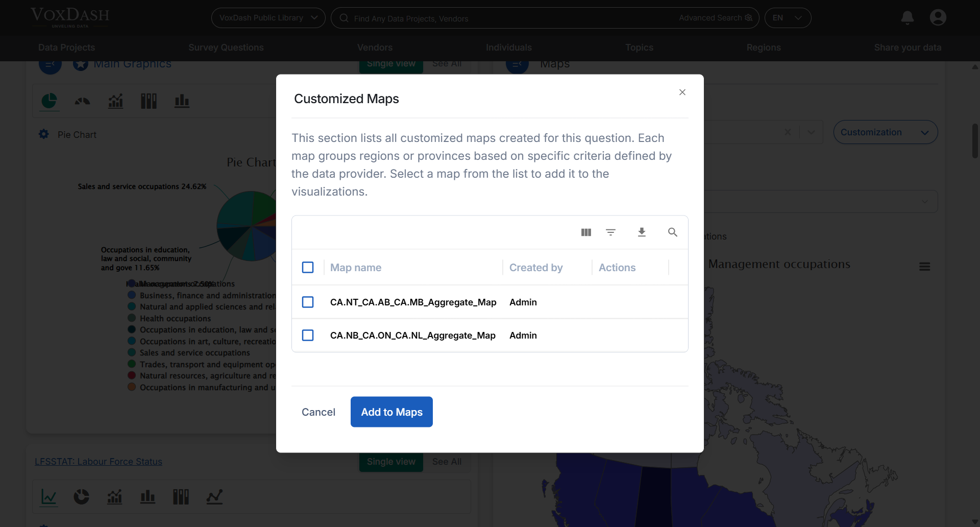Open Vendors menu
Image resolution: width=980 pixels, height=527 pixels.
point(375,47)
